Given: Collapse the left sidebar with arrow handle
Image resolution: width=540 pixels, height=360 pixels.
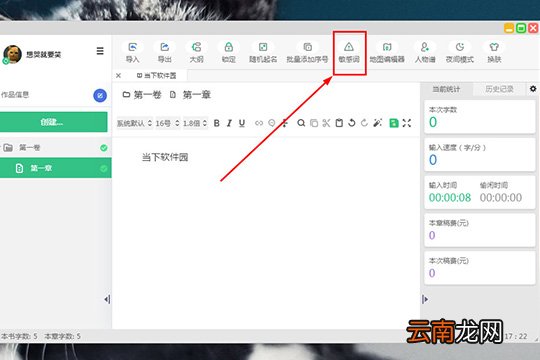Looking at the screenshot, I should (107, 299).
